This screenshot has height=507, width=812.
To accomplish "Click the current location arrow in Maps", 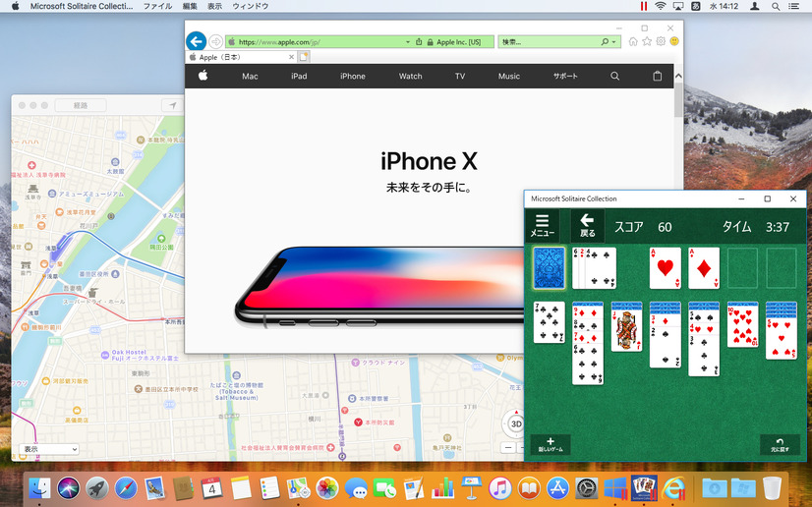I will 172,105.
